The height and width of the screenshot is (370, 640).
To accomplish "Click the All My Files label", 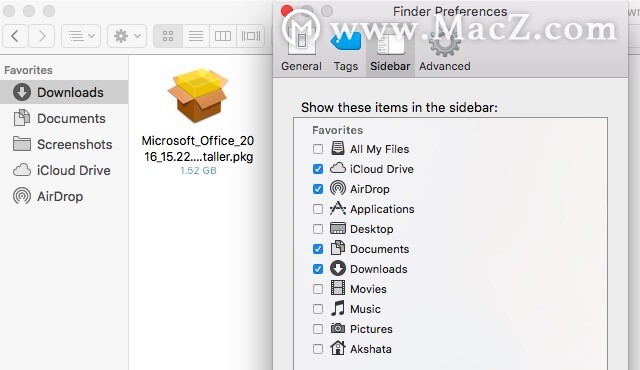I will tap(379, 149).
